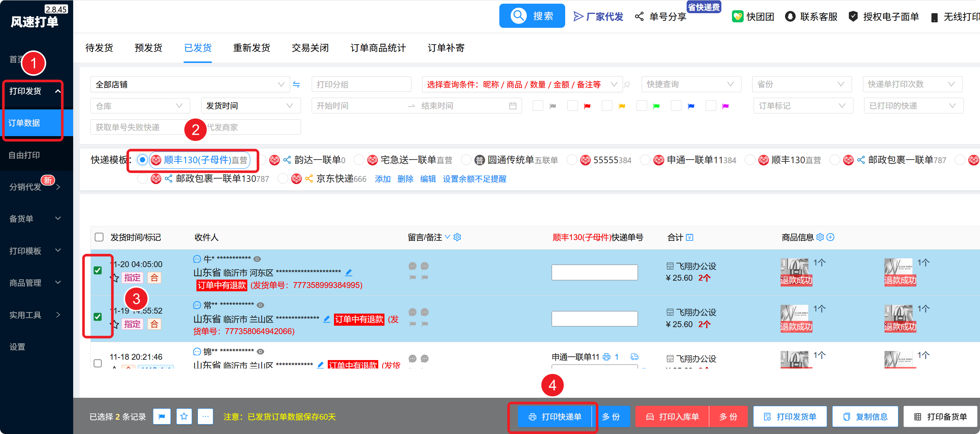Open the 全部店铺 shop dropdown

tap(189, 85)
